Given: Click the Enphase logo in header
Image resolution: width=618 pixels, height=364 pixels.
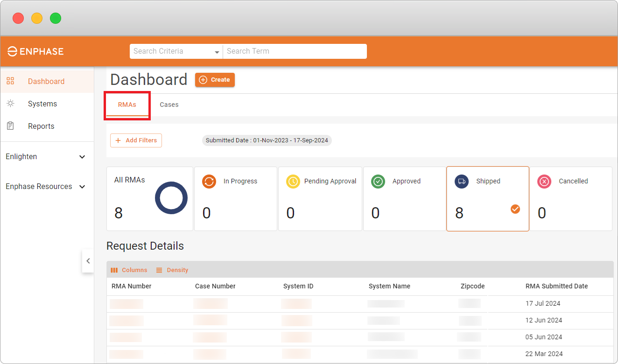Looking at the screenshot, I should click(35, 51).
